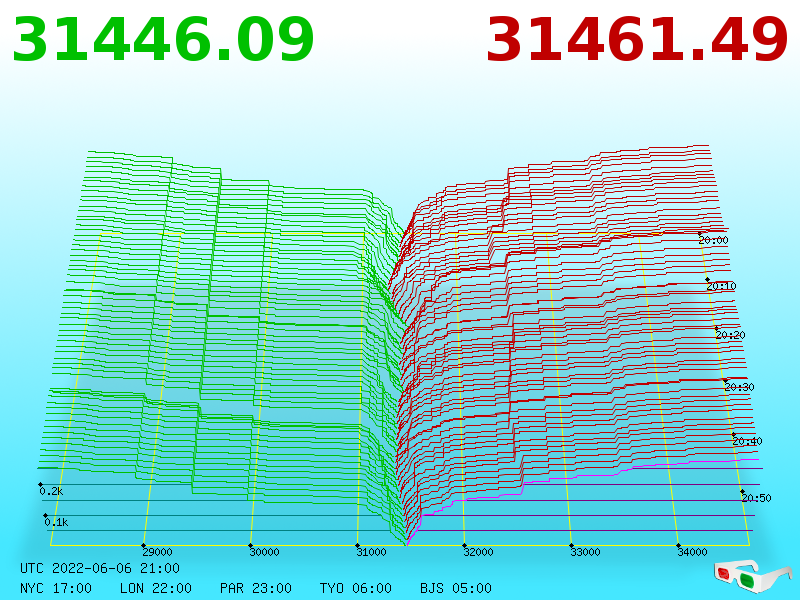Screen dimensions: 800x600
Task: Click the 3D anaglyph glasses icon
Action: click(753, 576)
